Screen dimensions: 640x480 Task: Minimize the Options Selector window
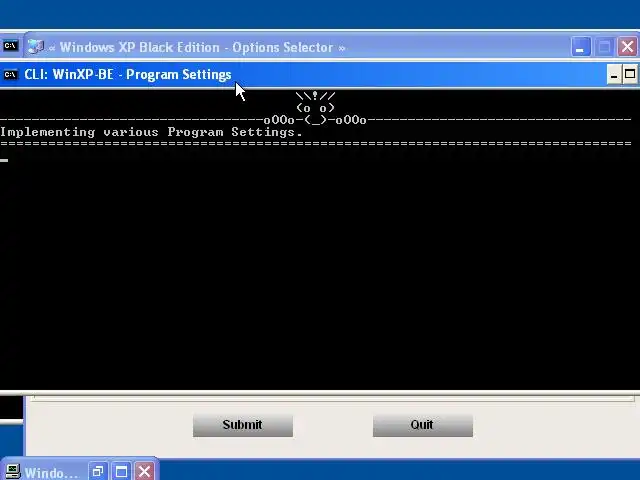[580, 47]
